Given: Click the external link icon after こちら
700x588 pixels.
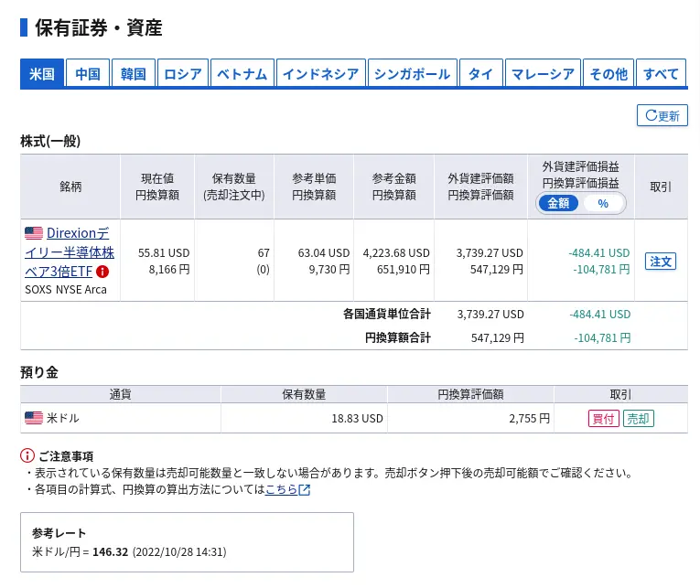Looking at the screenshot, I should pyautogui.click(x=305, y=490).
